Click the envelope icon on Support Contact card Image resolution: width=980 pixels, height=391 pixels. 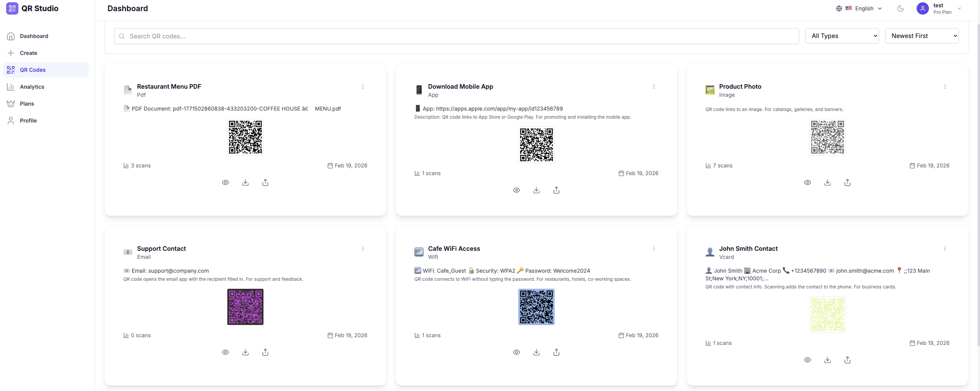[128, 252]
